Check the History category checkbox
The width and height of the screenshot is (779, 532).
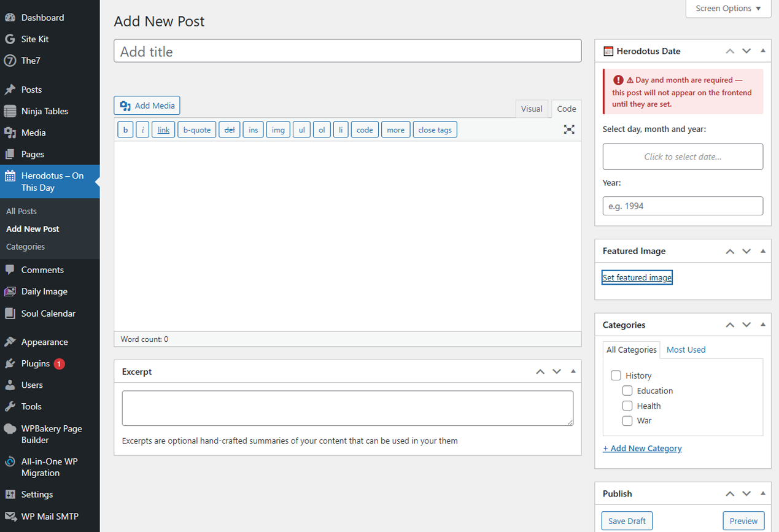point(616,376)
